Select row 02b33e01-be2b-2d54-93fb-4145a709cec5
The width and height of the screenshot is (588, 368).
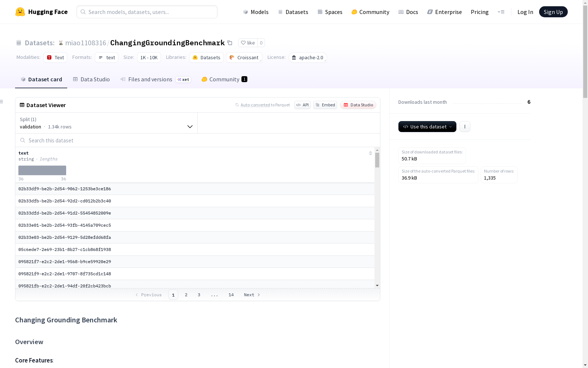click(x=195, y=225)
